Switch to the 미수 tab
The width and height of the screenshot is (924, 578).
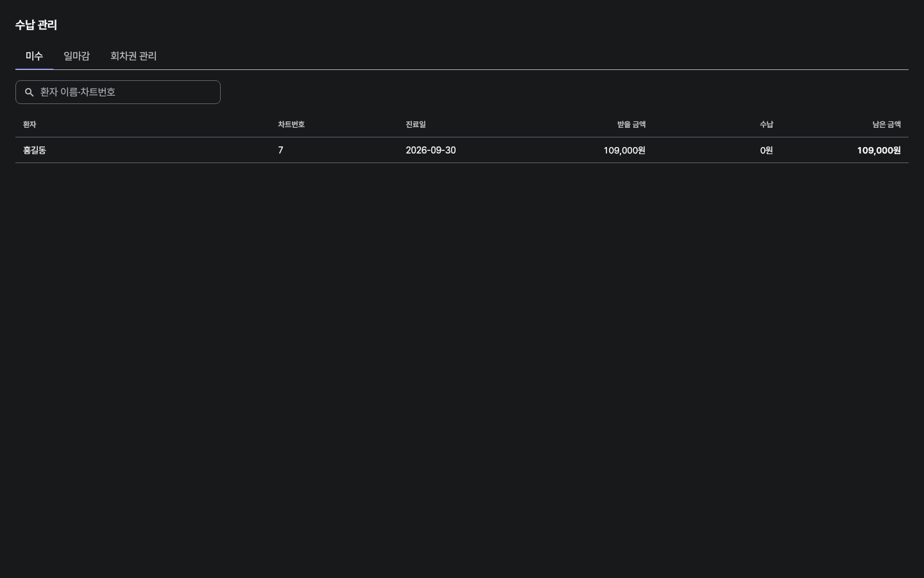point(34,56)
